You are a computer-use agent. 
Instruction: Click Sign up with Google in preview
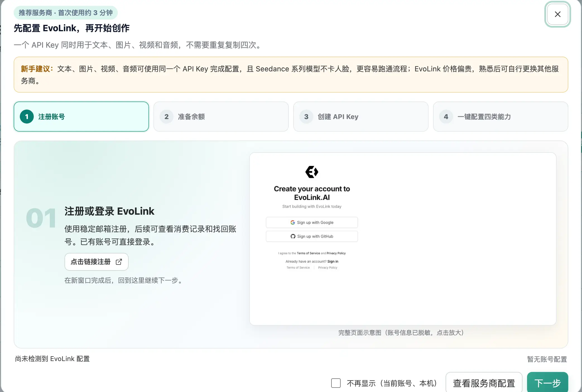(x=312, y=222)
